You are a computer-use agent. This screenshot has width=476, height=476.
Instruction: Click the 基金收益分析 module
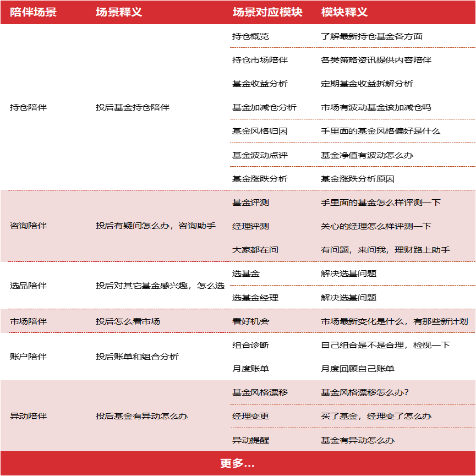click(x=260, y=84)
